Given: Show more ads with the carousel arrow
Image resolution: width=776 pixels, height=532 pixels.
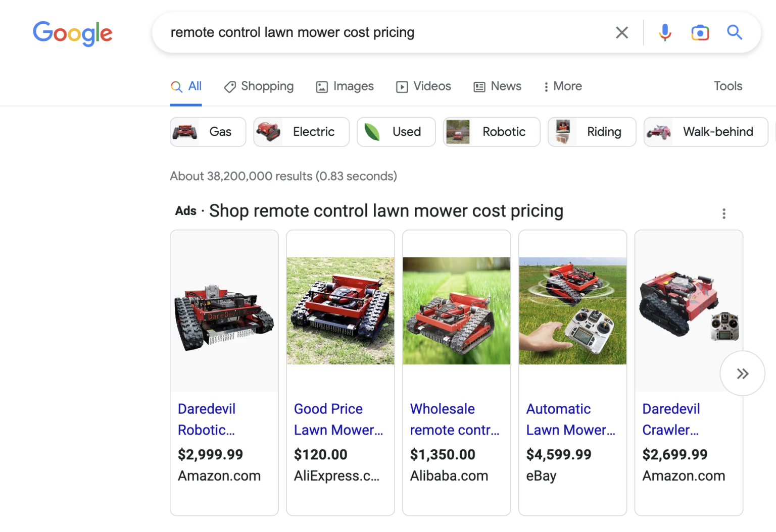Looking at the screenshot, I should (742, 373).
